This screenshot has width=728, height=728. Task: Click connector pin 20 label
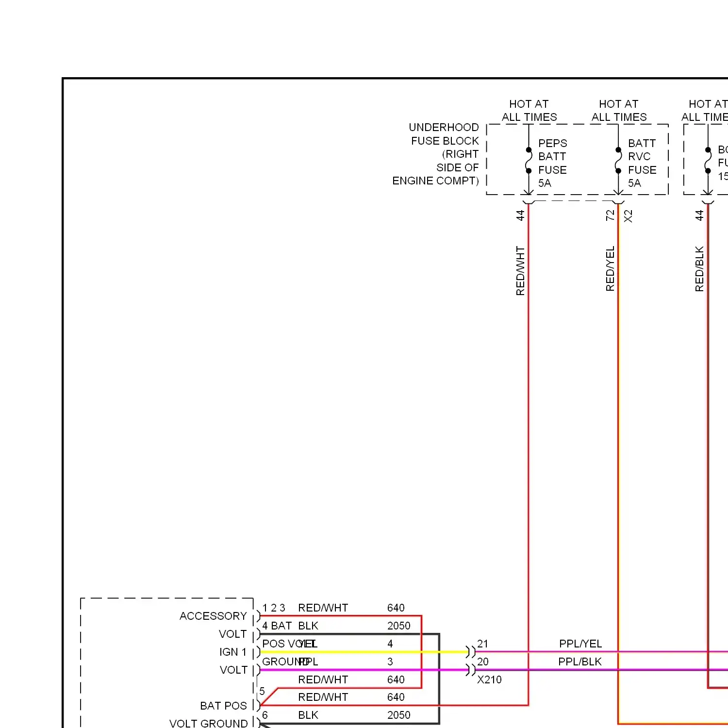point(482,662)
